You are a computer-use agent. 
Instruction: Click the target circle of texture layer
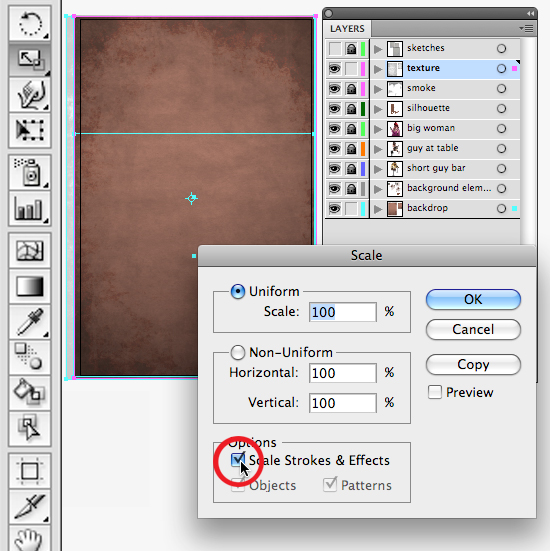pyautogui.click(x=502, y=69)
